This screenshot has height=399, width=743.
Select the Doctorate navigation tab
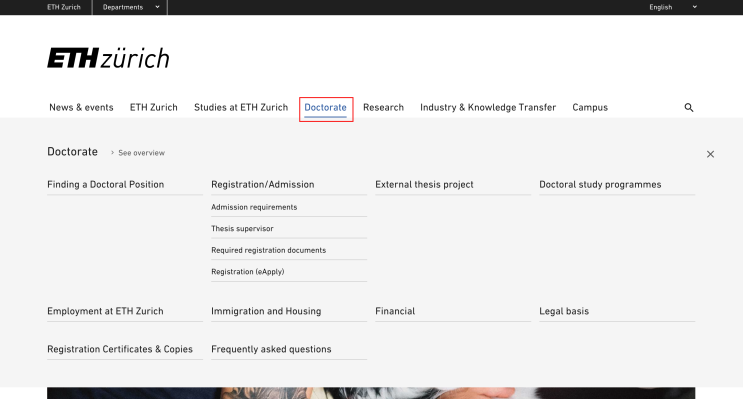pos(326,108)
